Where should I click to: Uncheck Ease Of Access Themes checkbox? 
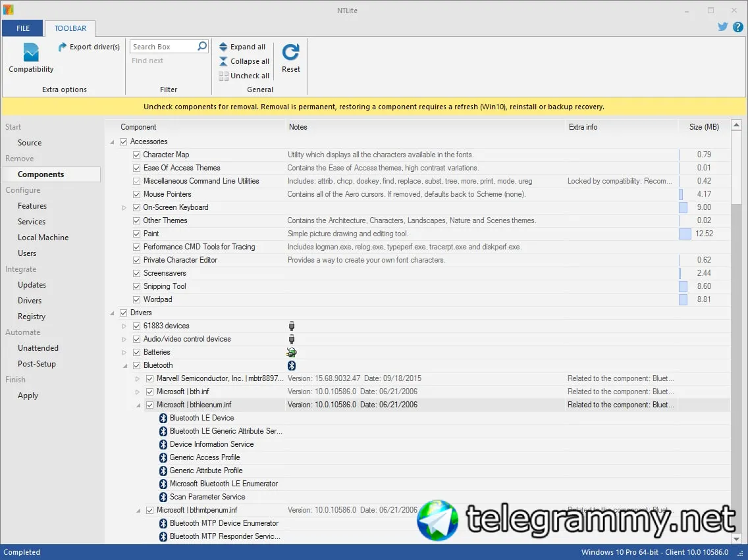click(136, 168)
